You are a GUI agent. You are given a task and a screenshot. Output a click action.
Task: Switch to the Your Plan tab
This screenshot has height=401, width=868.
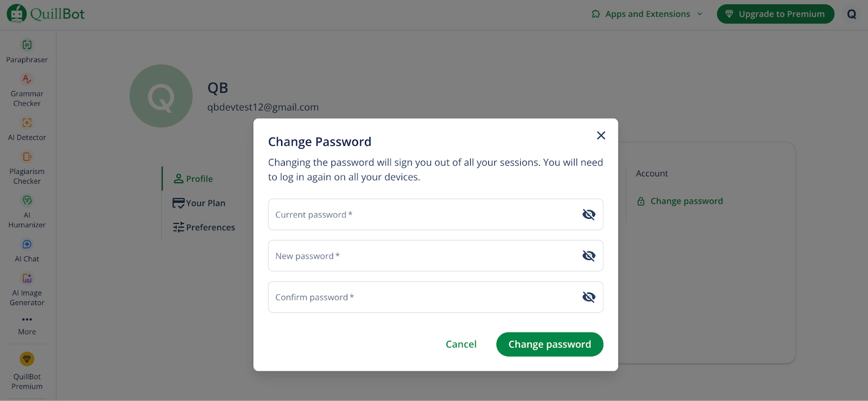(199, 203)
